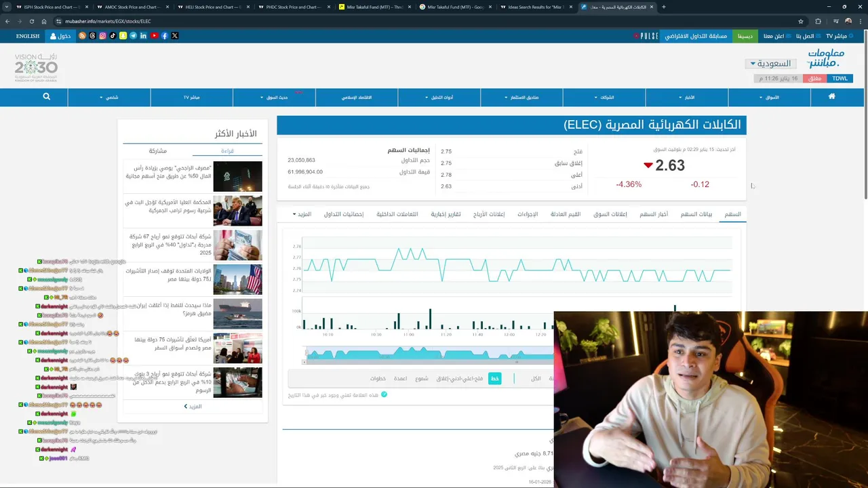This screenshot has width=868, height=488.
Task: Expand the 'شخصي' nav menu
Action: (108, 98)
